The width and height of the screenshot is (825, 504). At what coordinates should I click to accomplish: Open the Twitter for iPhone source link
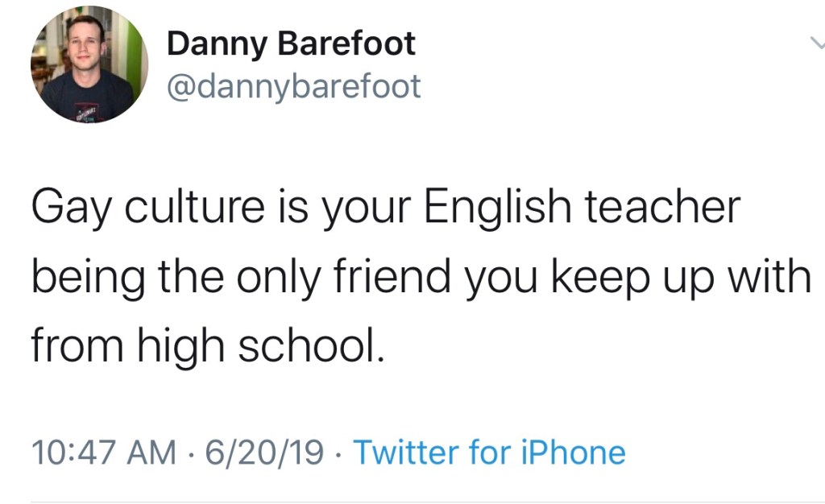489,452
